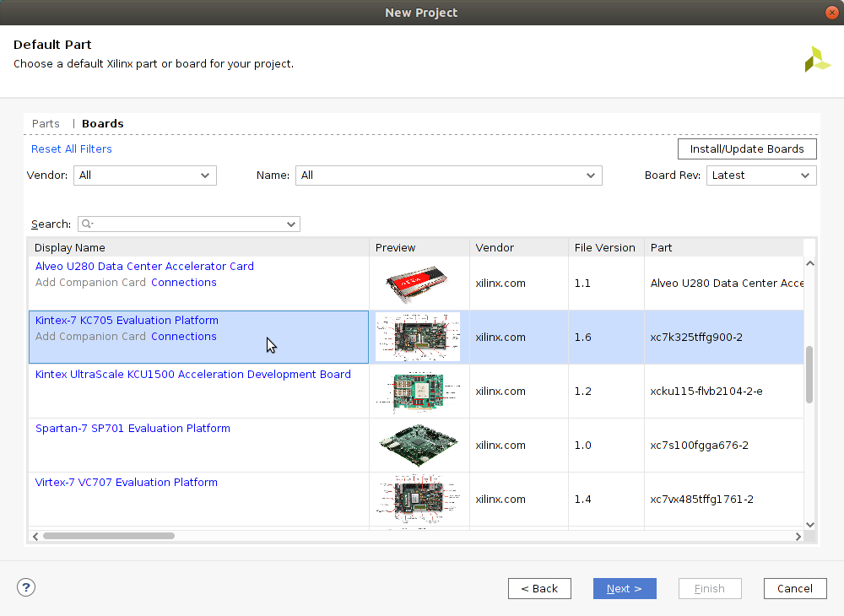This screenshot has height=616, width=844.
Task: Open the Vendor dropdown
Action: [x=145, y=176]
